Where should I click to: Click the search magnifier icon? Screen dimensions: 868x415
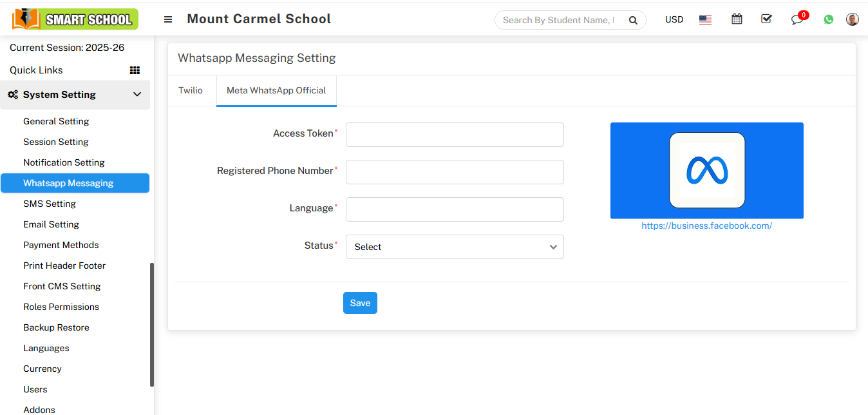633,20
